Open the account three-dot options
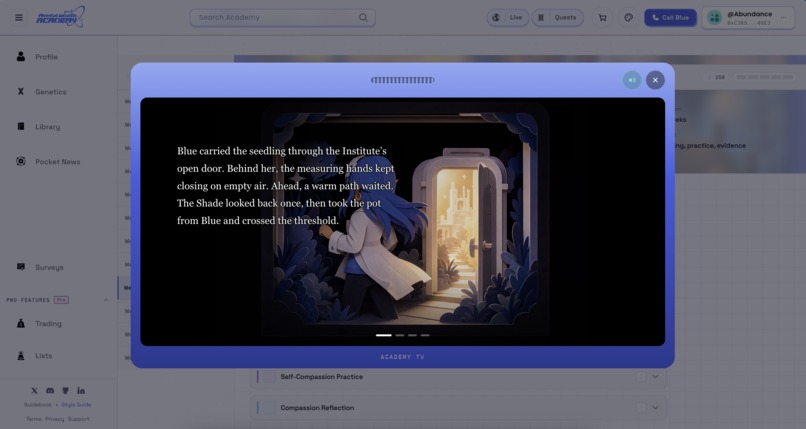Screen dimensions: 806x429 pos(783,17)
